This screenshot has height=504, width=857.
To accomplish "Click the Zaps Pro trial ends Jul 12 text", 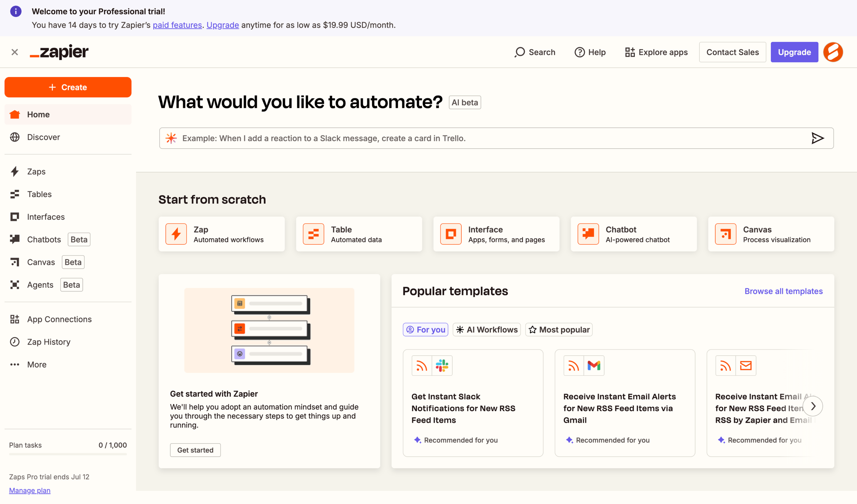I will (49, 477).
